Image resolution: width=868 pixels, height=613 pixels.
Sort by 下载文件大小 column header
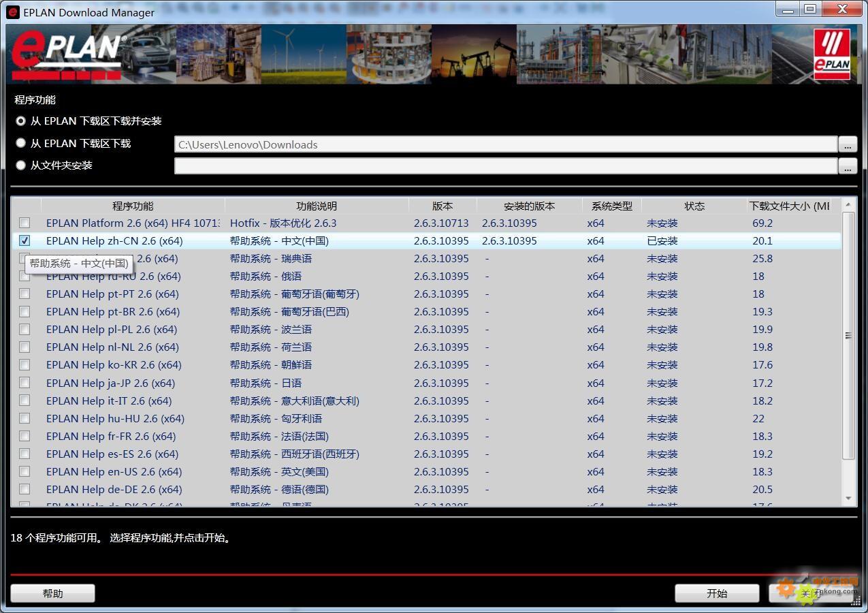click(790, 206)
